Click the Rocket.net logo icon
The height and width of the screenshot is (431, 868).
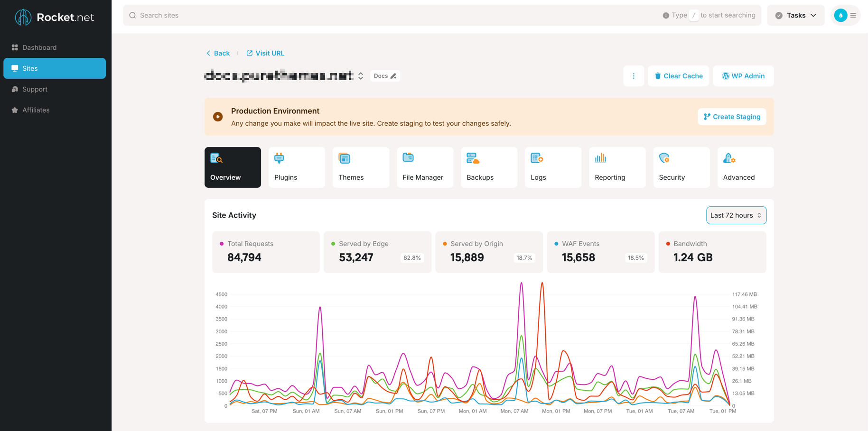[23, 17]
